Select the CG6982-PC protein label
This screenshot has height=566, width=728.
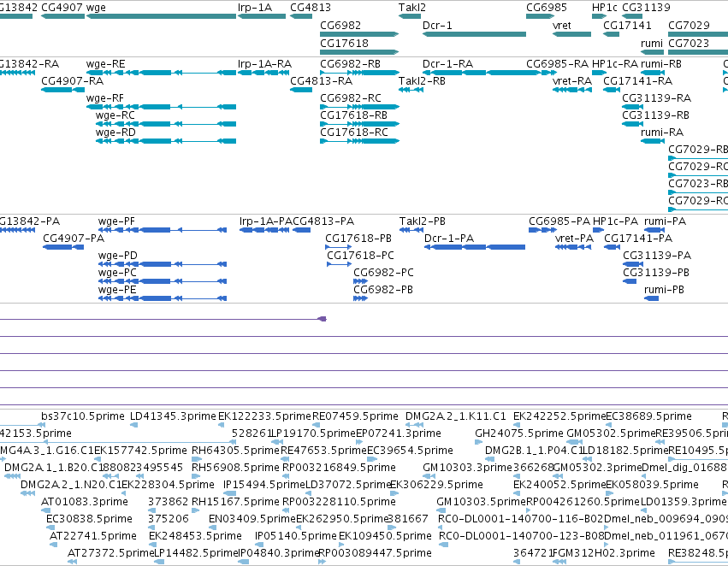[383, 273]
